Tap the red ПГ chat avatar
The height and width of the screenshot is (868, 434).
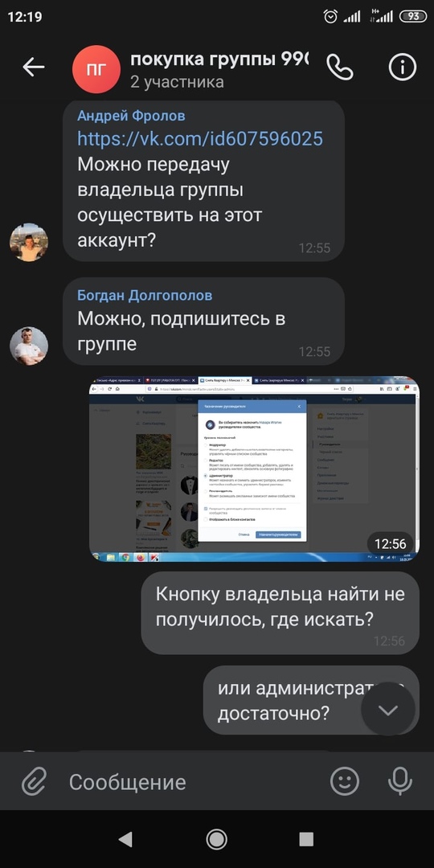pos(96,69)
